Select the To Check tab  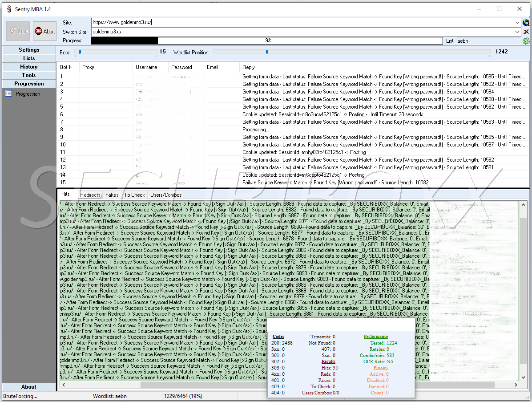coord(134,195)
